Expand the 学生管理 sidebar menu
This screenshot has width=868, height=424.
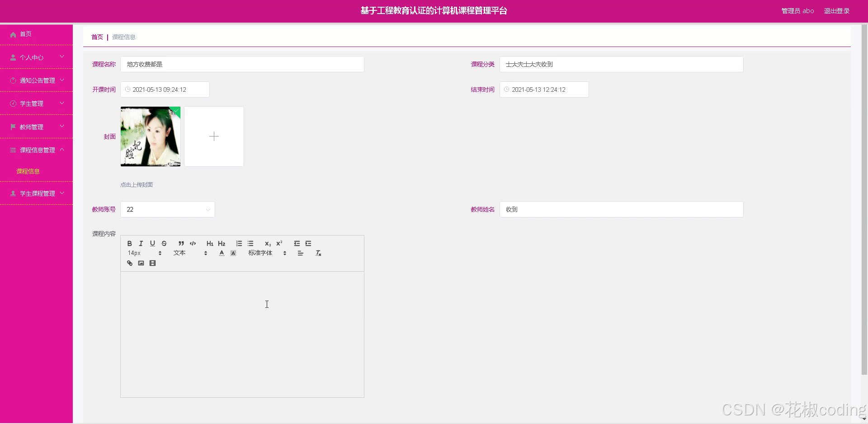pyautogui.click(x=36, y=104)
